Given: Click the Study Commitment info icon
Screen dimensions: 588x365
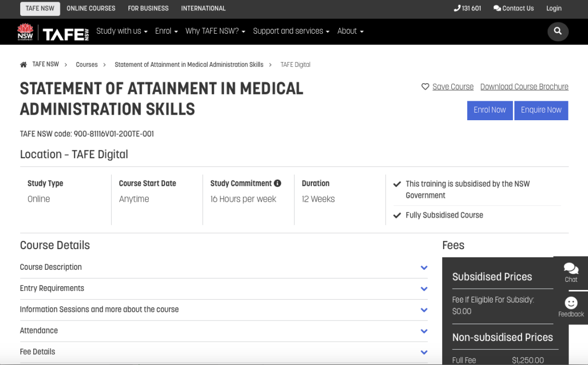Looking at the screenshot, I should click(x=277, y=183).
